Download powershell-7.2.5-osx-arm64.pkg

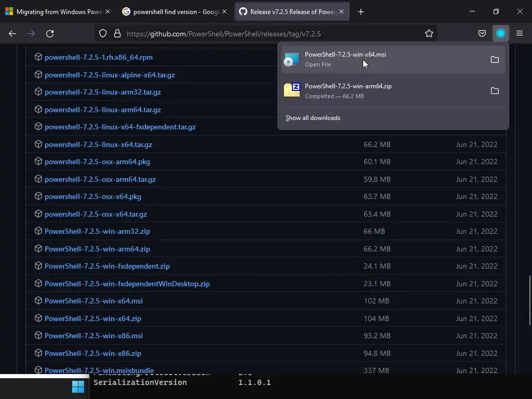(97, 162)
